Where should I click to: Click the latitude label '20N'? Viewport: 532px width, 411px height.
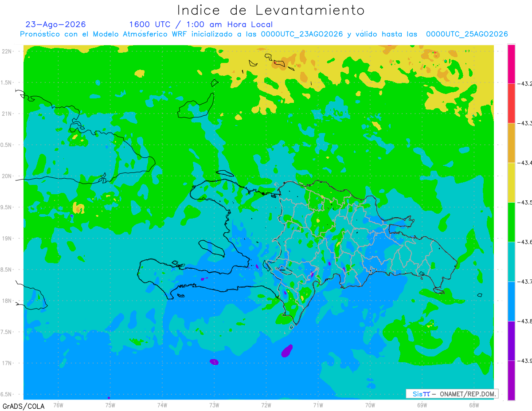7,176
